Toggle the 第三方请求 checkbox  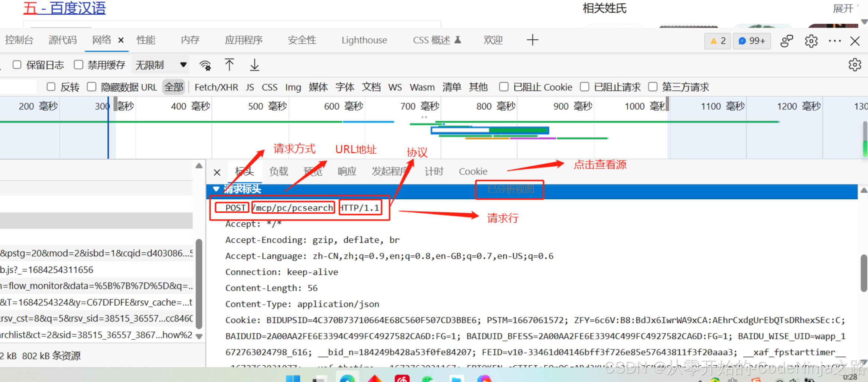click(x=653, y=87)
